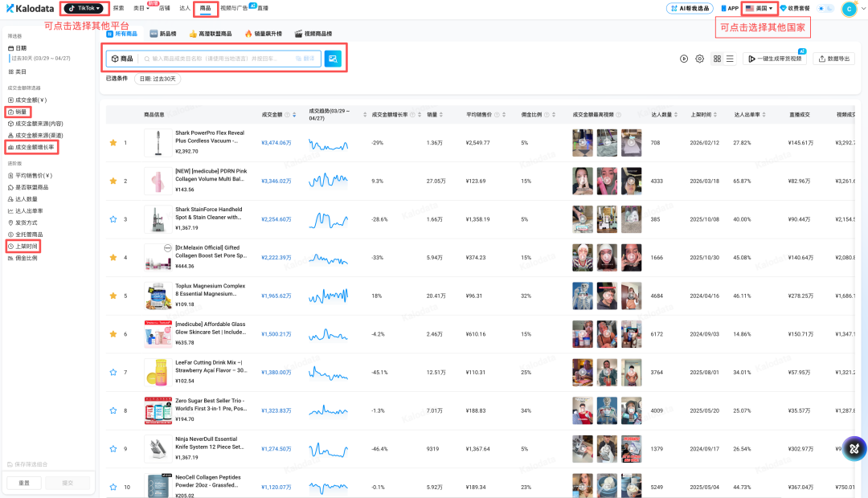Image resolution: width=868 pixels, height=498 pixels.
Task: Open the 日期 filter in the sidebar
Action: [x=17, y=48]
